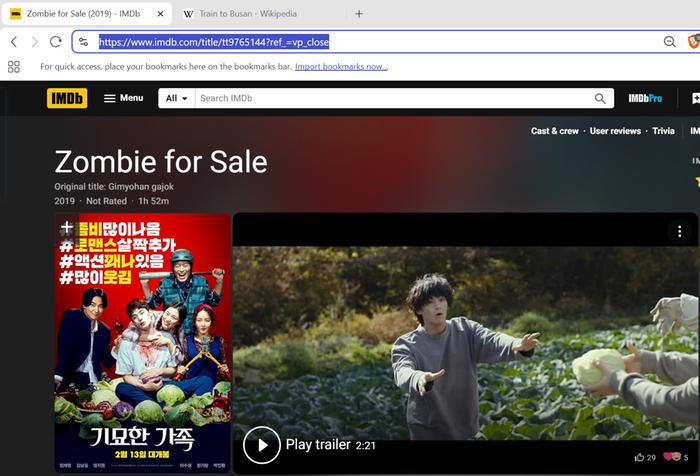This screenshot has height=476, width=700.
Task: Open IMDbPro link
Action: pos(645,98)
